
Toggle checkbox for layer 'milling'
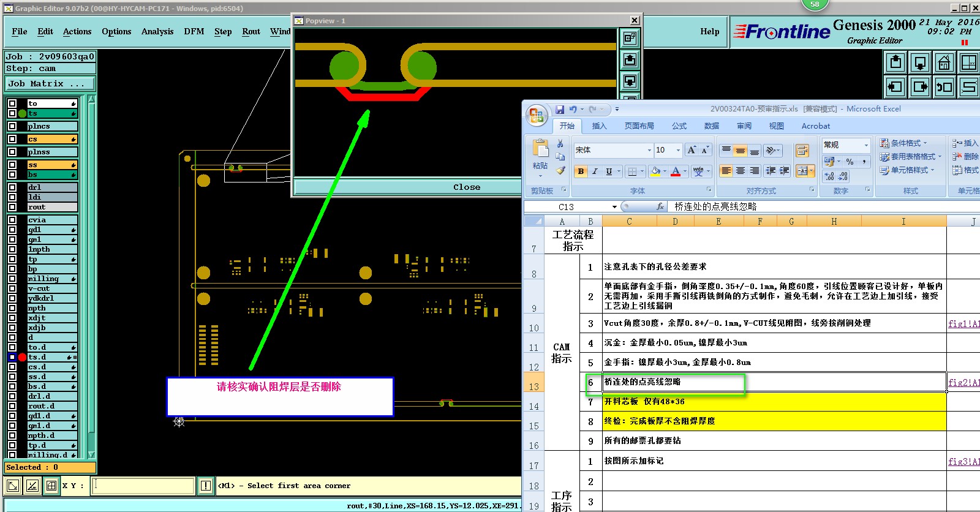[12, 279]
